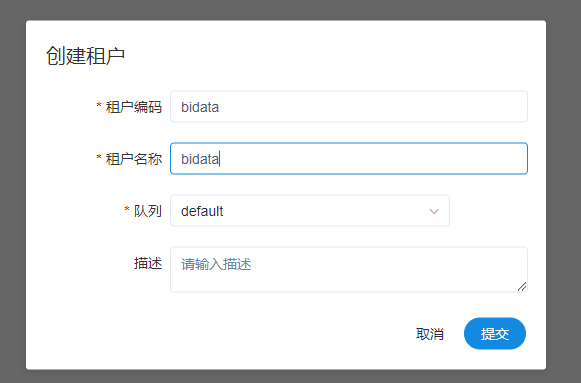Submit the form with the 提交 button
The width and height of the screenshot is (581, 383).
495,333
